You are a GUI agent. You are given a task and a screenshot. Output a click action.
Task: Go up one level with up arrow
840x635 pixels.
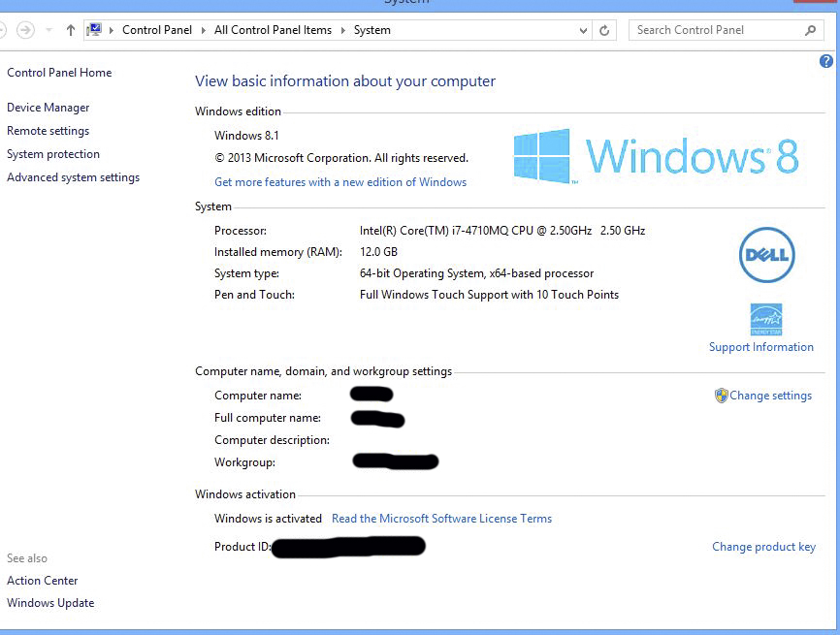70,30
